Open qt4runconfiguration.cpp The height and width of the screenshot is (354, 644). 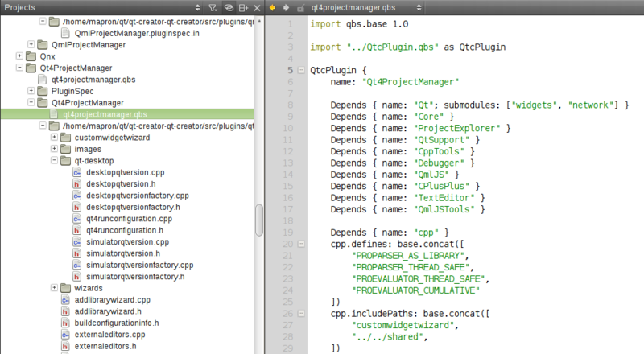(x=129, y=219)
